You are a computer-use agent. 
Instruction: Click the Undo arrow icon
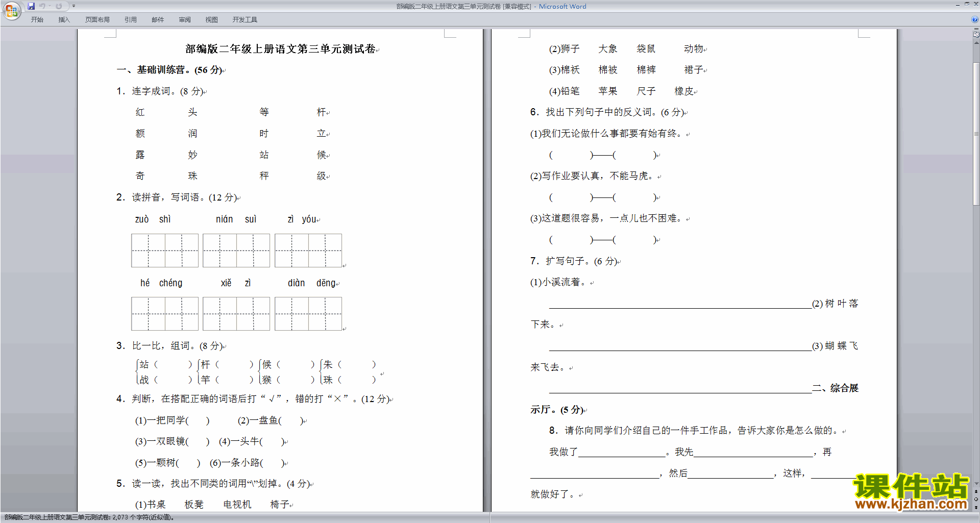click(x=42, y=6)
